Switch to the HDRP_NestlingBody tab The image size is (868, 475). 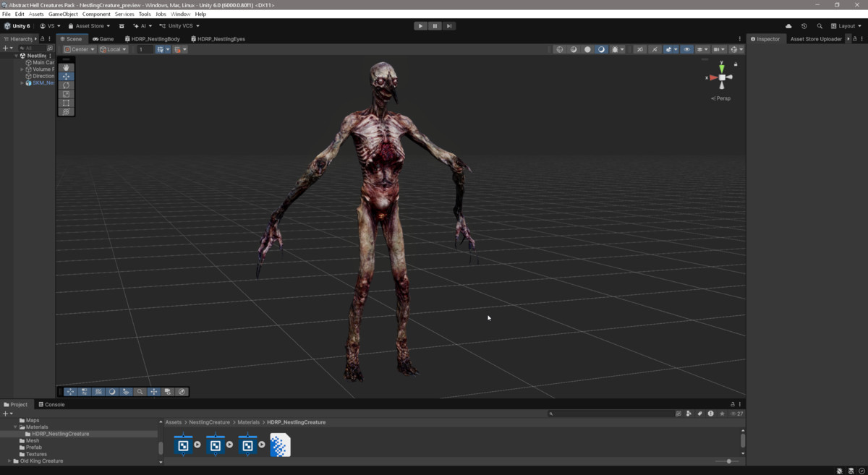[x=152, y=39]
